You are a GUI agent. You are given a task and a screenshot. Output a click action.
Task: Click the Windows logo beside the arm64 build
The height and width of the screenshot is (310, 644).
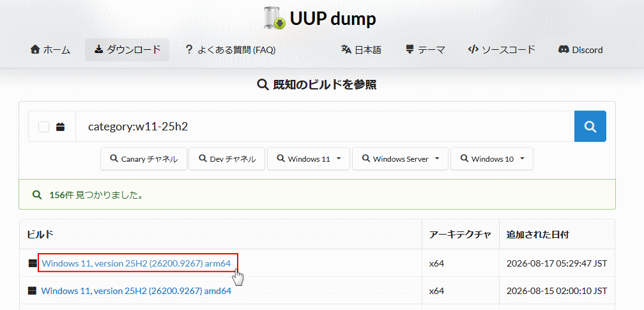point(33,263)
